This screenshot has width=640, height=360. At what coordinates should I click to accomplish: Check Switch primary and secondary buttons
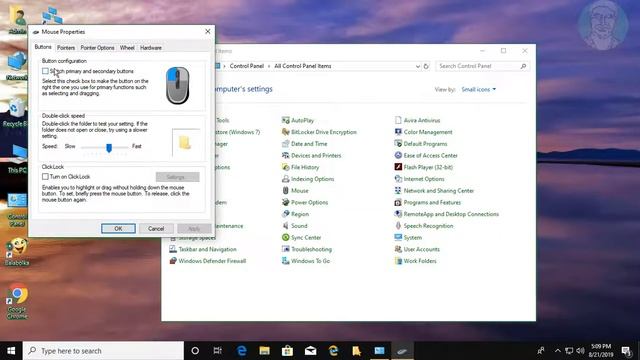pyautogui.click(x=45, y=71)
